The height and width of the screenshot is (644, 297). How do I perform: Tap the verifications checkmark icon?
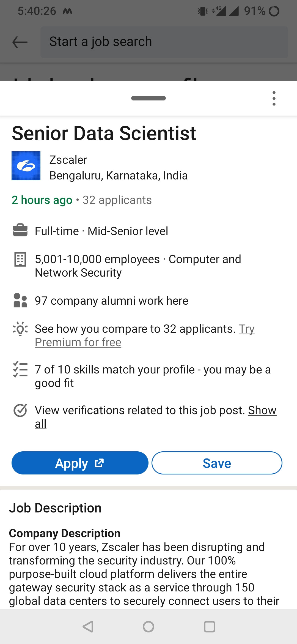pyautogui.click(x=20, y=411)
